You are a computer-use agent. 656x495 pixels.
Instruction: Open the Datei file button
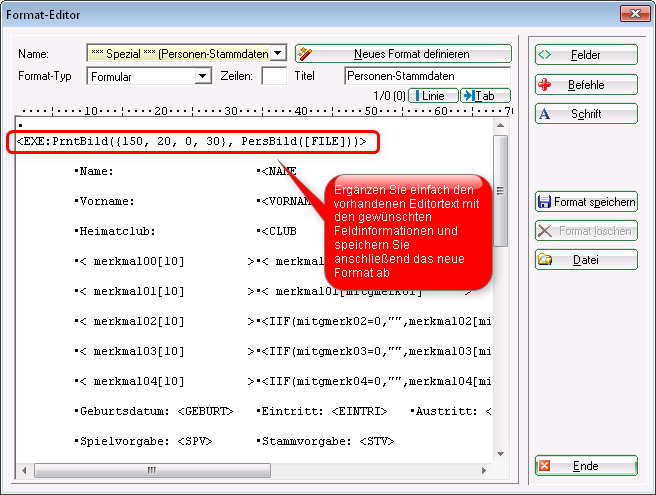(586, 260)
